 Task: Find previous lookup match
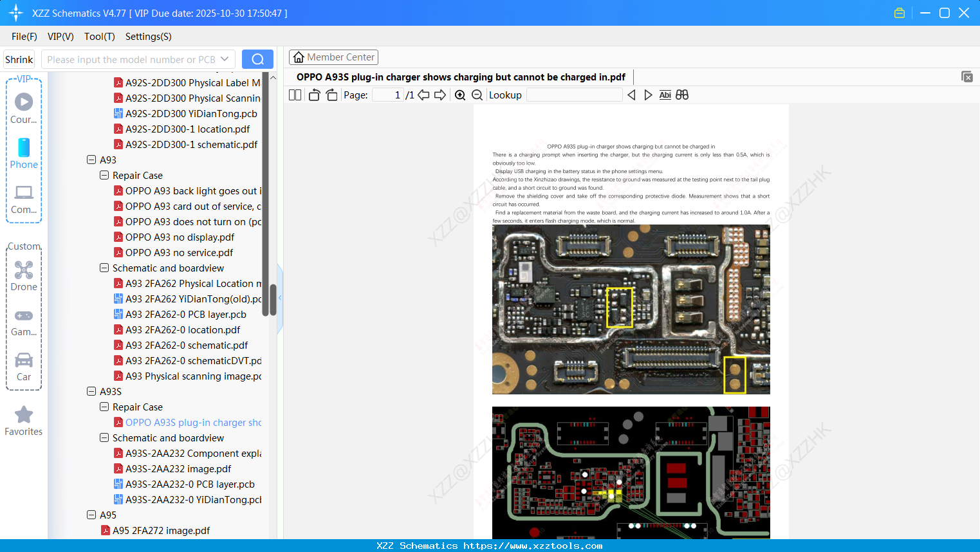coord(631,95)
